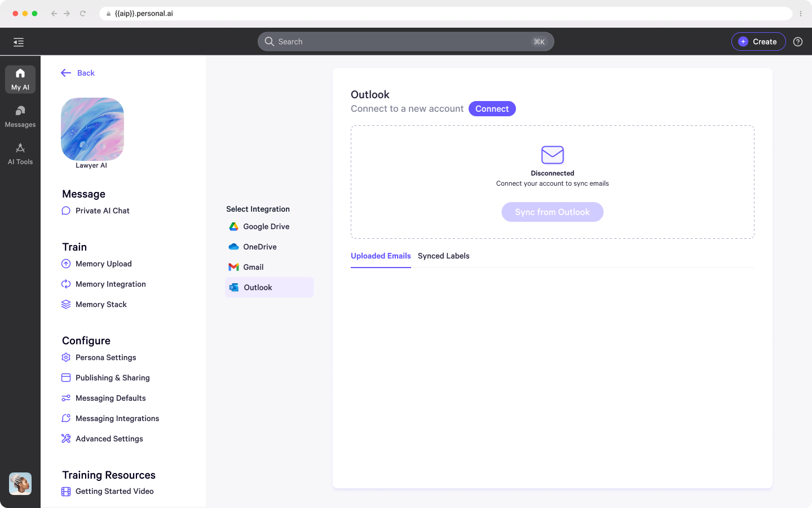Click the Connect button
The width and height of the screenshot is (812, 508).
point(492,109)
